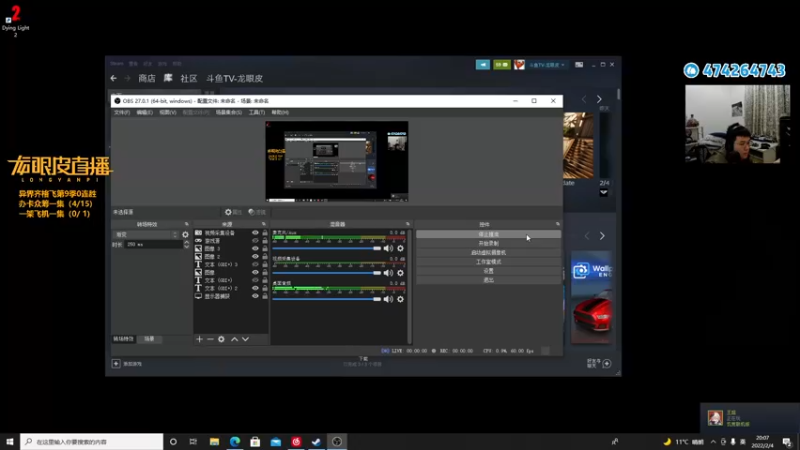Go to next Steam top carousel item

click(x=599, y=99)
